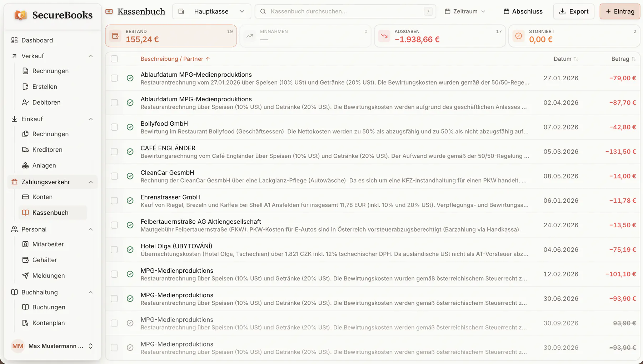Click the date 04.06.2026
The width and height of the screenshot is (643, 364).
click(x=561, y=250)
